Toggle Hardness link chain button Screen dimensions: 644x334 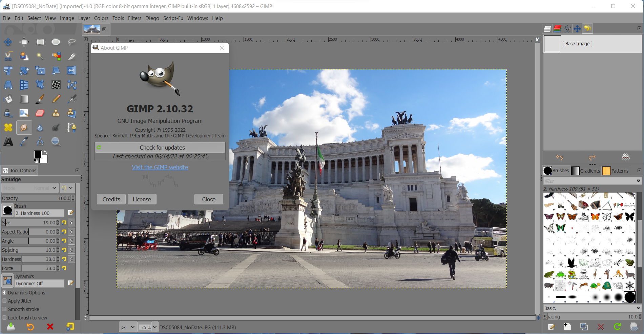point(71,259)
